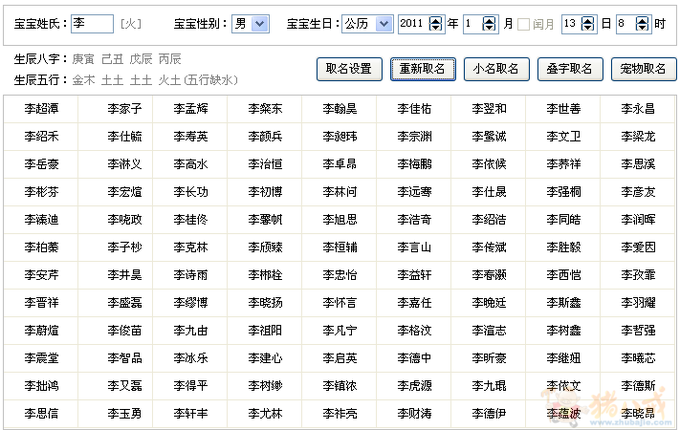Select the name 李轩丰
The height and width of the screenshot is (430, 680).
point(190,414)
